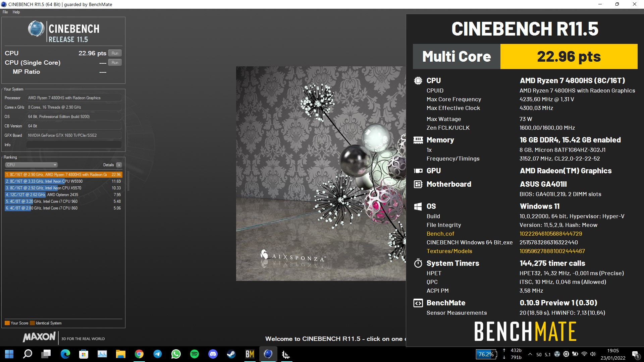Show hidden system tray icons
This screenshot has height=362, width=644.
(530, 354)
